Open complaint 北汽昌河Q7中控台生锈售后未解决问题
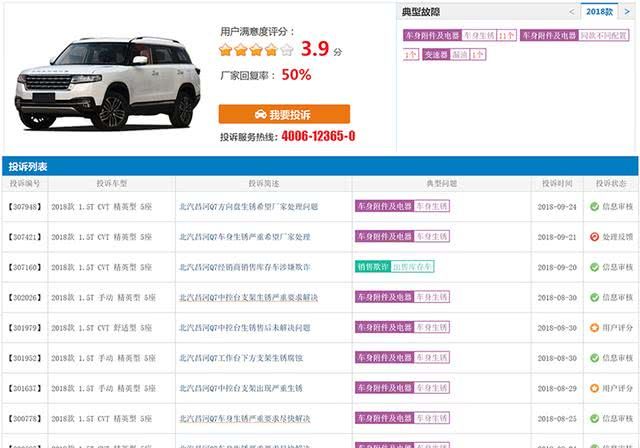Image resolution: width=640 pixels, height=448 pixels. click(245, 328)
